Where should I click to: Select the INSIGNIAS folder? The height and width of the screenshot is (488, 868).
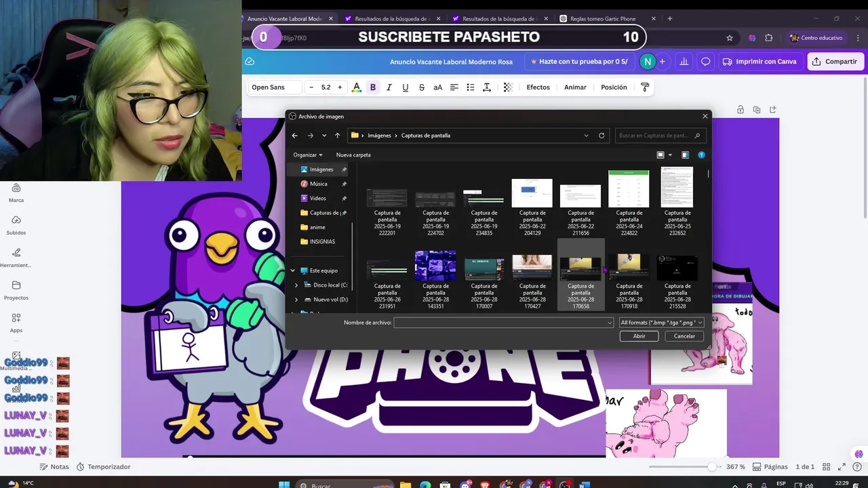pos(322,241)
